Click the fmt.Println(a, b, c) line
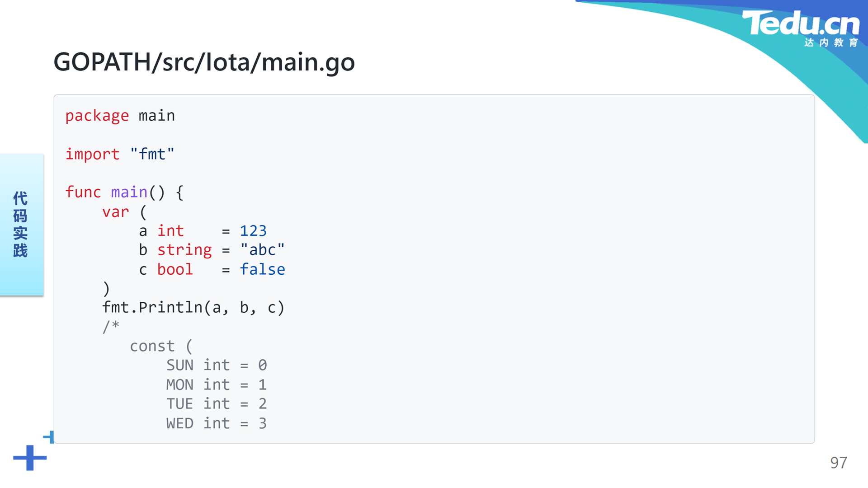Viewport: 868px width, 488px height. 193,308
